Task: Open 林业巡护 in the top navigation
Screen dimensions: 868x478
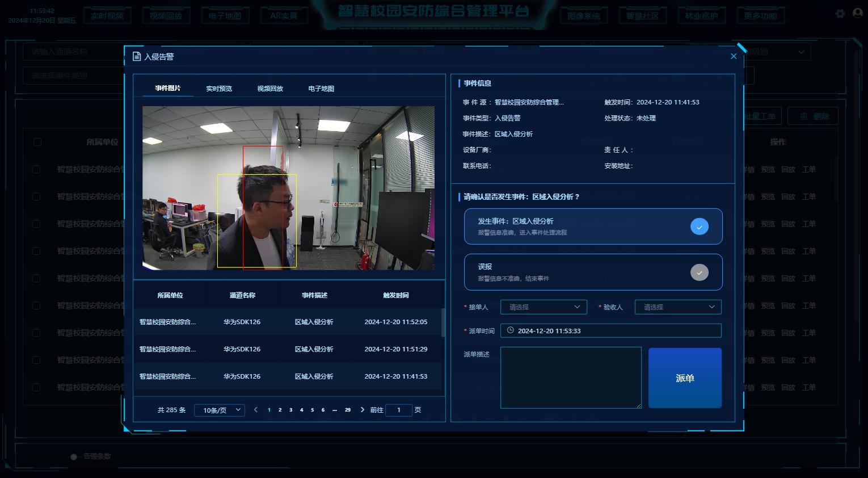Action: [x=701, y=16]
